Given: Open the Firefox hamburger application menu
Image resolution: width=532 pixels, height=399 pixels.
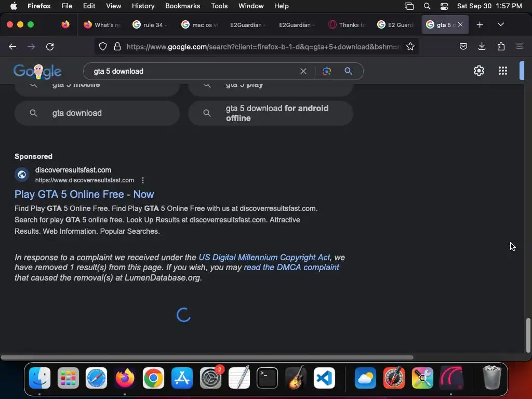Looking at the screenshot, I should (x=520, y=46).
